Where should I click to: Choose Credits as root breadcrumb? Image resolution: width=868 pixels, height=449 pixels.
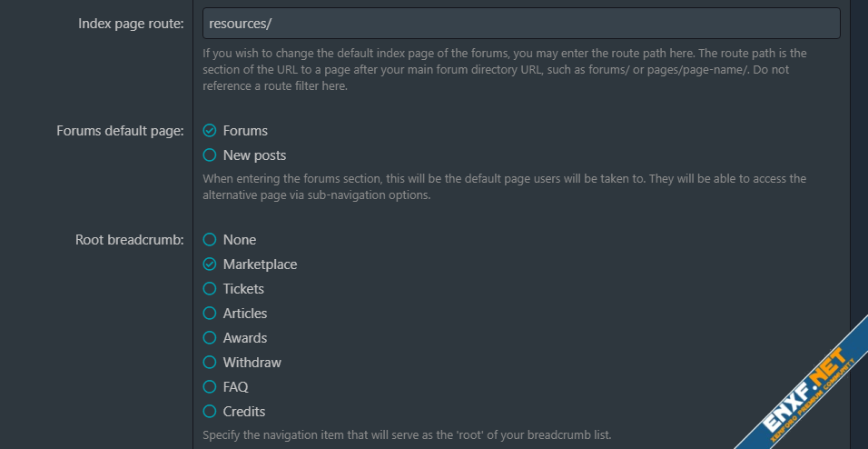pyautogui.click(x=210, y=412)
